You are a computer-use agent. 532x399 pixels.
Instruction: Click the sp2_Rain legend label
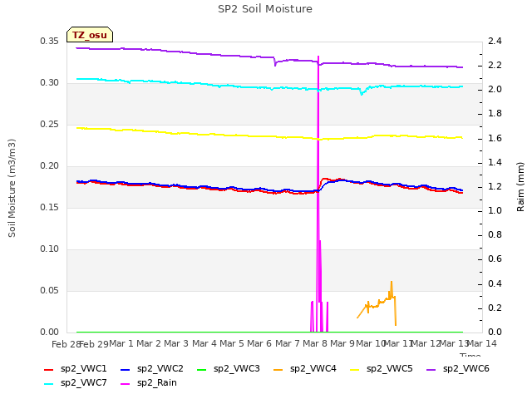(x=157, y=382)
